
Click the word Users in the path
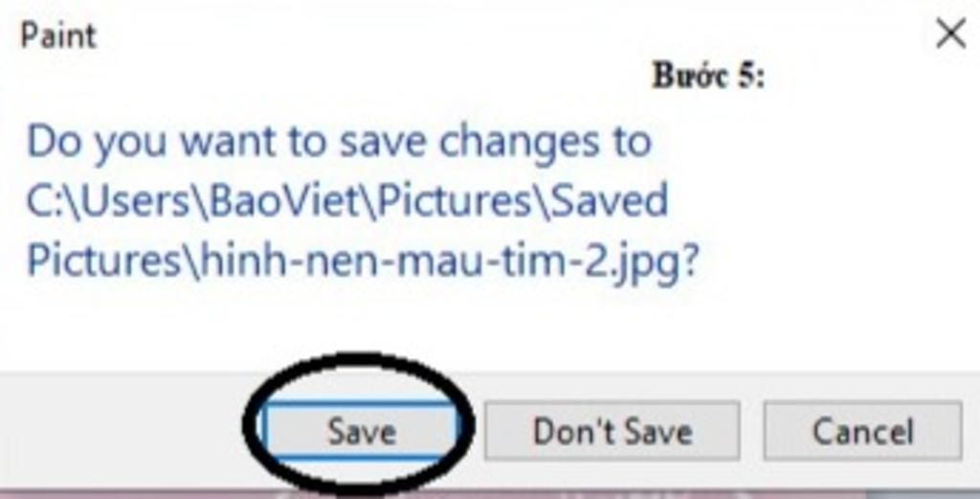pos(136,201)
